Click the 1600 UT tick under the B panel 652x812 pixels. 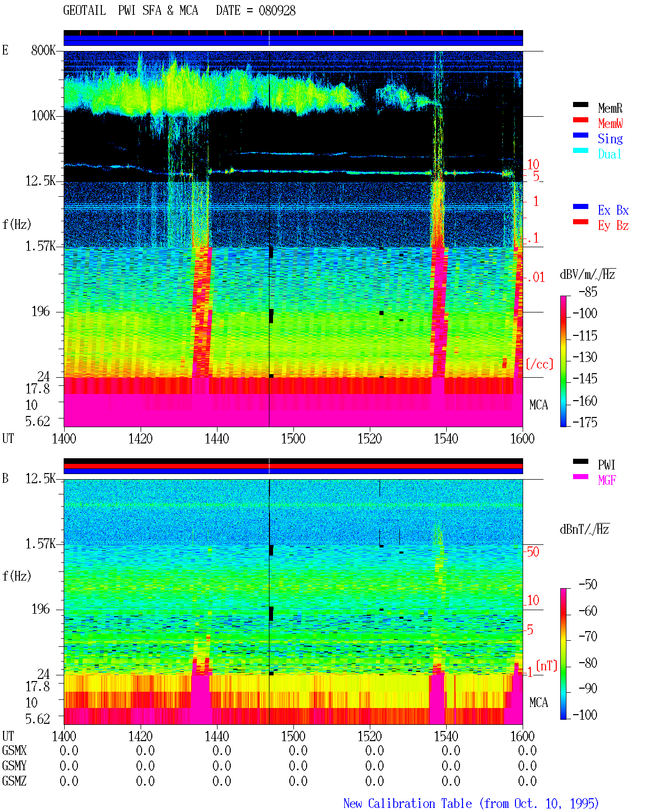pos(523,736)
